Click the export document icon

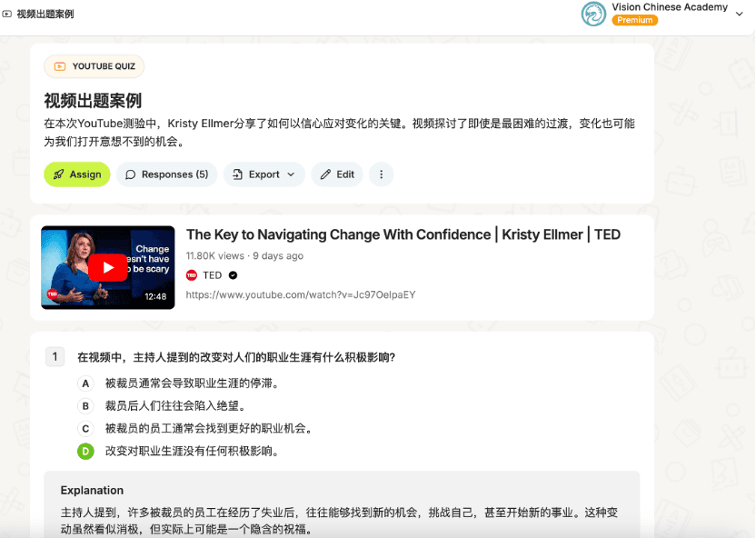[x=237, y=174]
